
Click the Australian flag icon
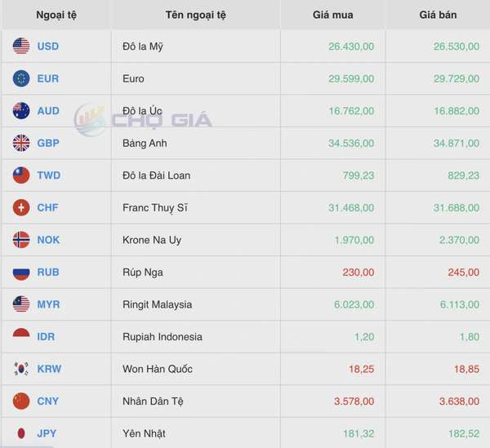tap(21, 111)
